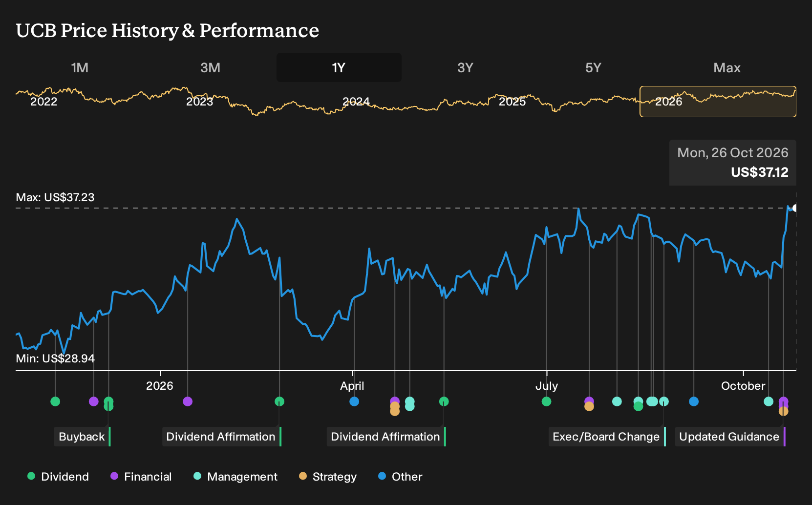
Task: Click the Max: US$37.23 label
Action: 55,197
